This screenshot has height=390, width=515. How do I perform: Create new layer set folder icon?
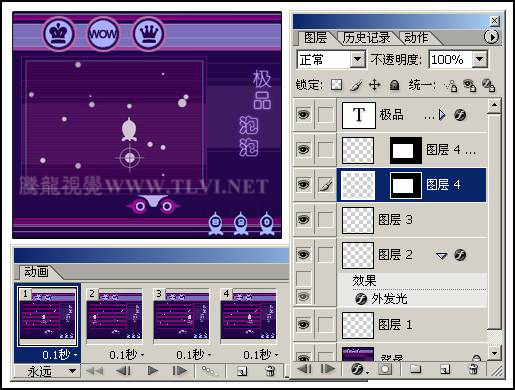(x=416, y=369)
